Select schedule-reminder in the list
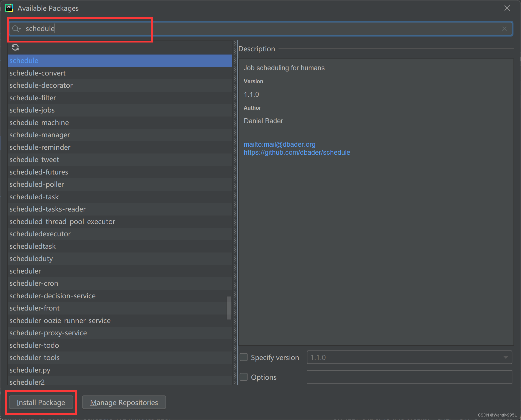 [x=120, y=147]
